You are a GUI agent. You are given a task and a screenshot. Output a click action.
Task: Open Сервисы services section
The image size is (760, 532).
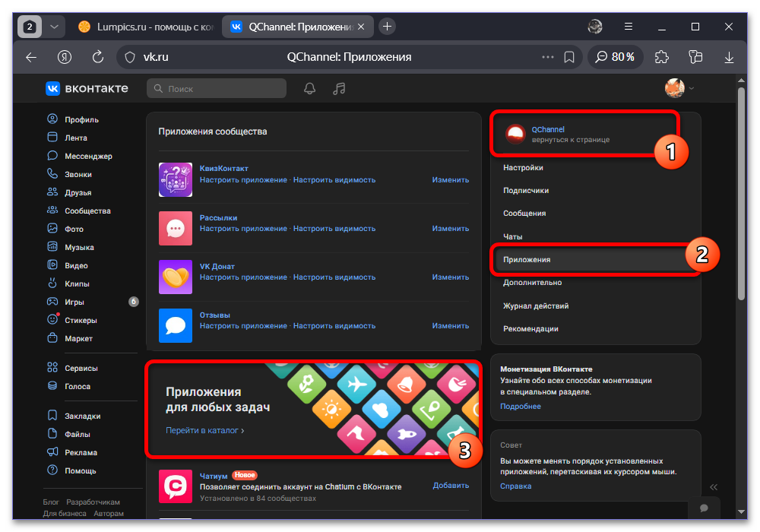(73, 368)
